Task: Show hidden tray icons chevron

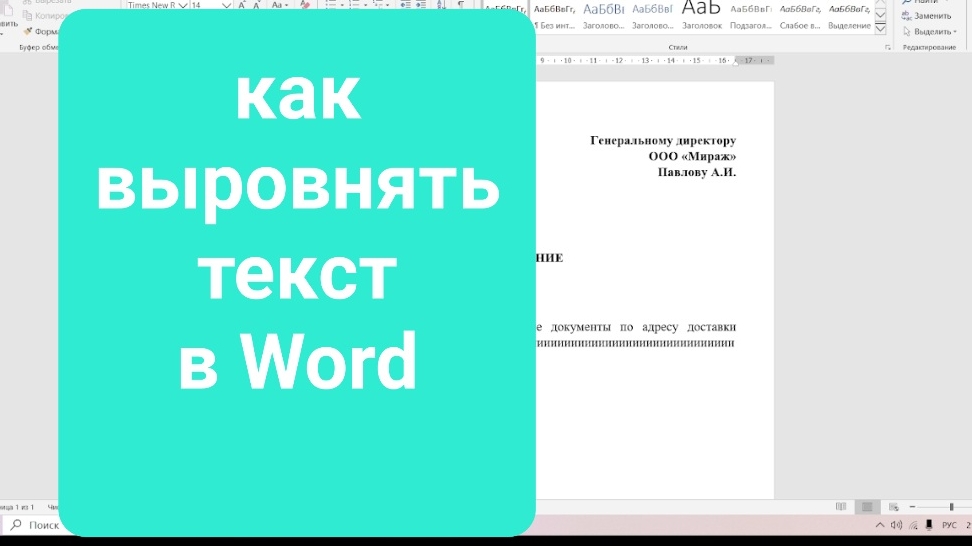Action: pos(880,525)
